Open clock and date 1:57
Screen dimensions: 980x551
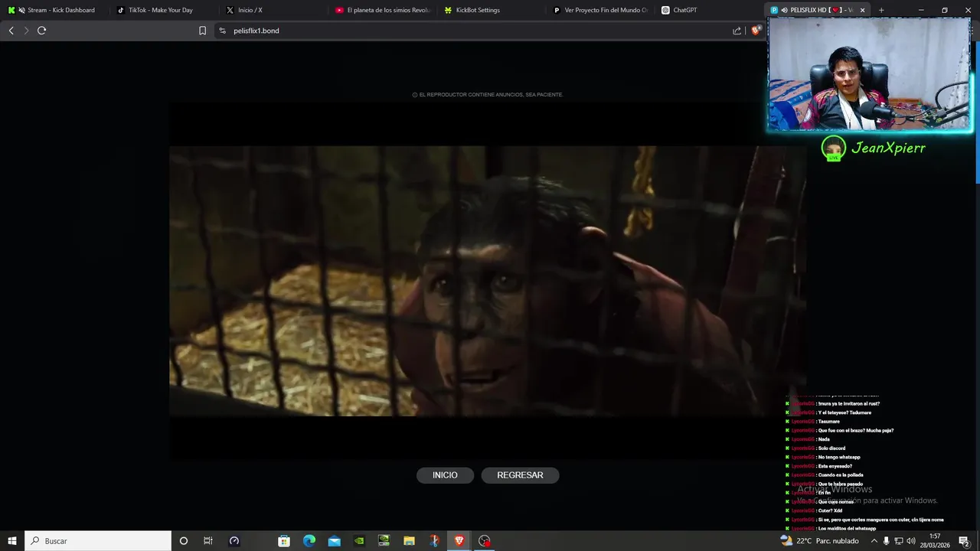coord(936,541)
